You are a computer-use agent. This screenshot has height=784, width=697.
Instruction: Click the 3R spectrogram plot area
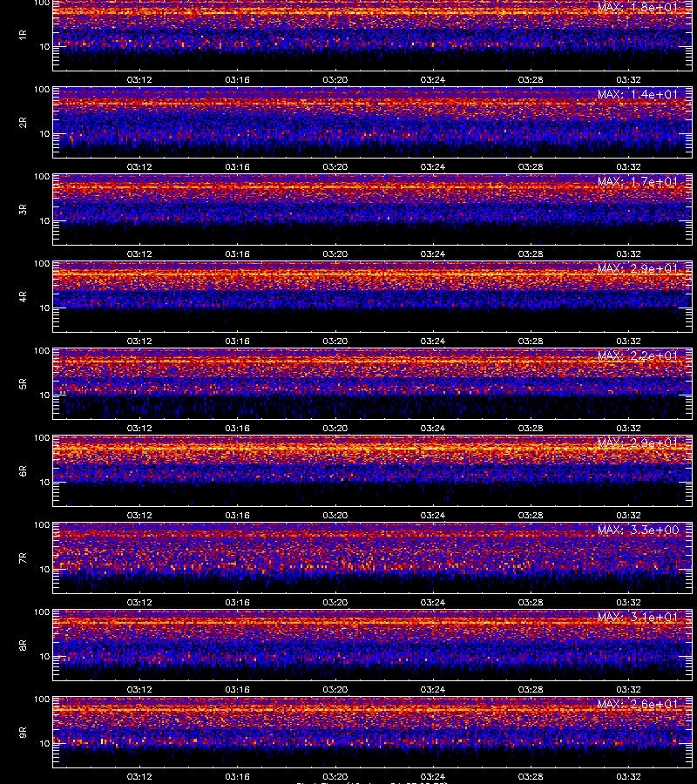[373, 209]
